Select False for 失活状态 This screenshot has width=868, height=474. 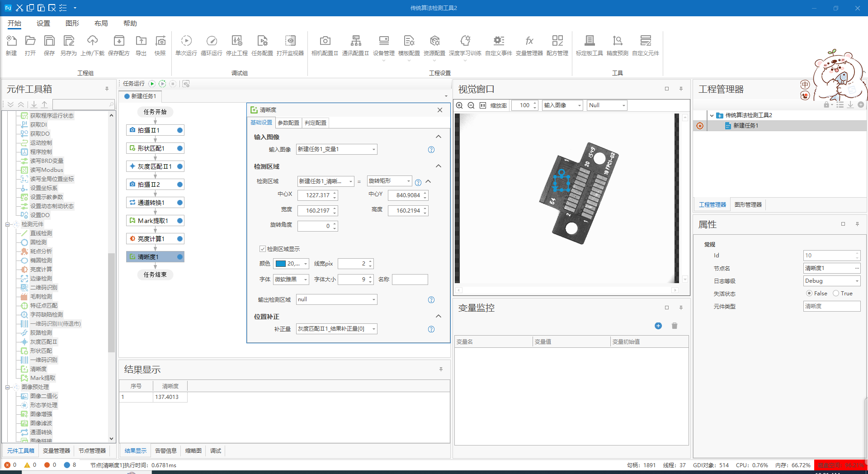[x=809, y=293]
